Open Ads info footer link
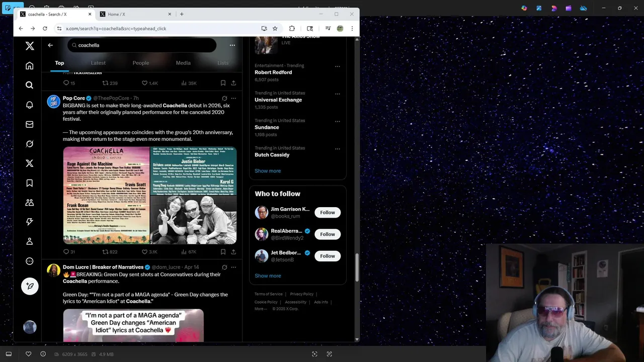The image size is (644, 362). (321, 302)
